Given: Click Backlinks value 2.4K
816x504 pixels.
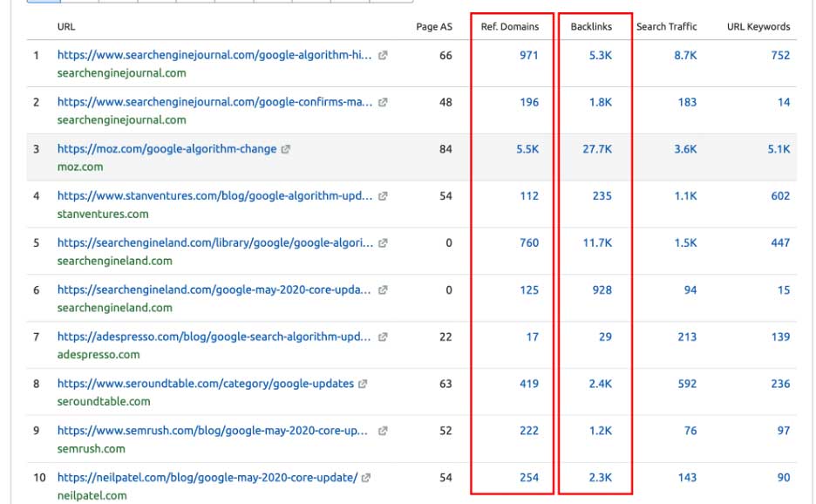Looking at the screenshot, I should (601, 384).
